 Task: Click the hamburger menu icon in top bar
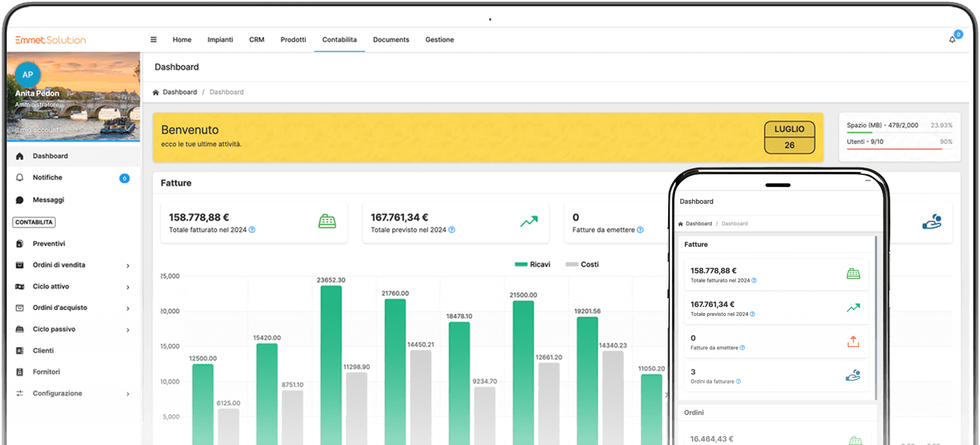click(154, 40)
